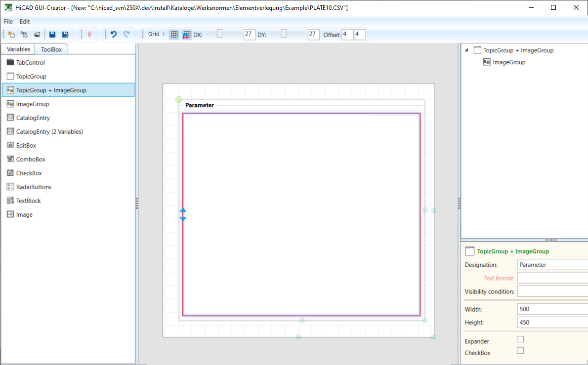Choose RadioButtons in the ToolBox list

tap(34, 187)
